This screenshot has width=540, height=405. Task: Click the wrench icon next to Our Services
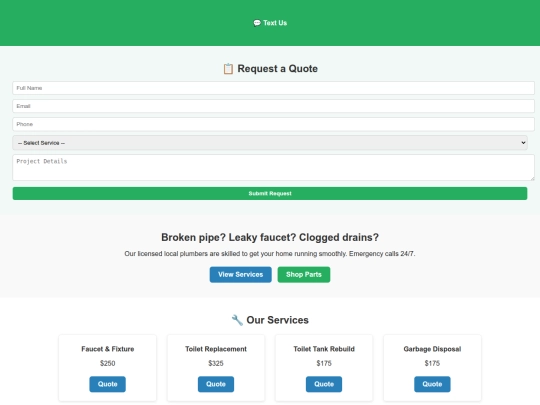[237, 320]
